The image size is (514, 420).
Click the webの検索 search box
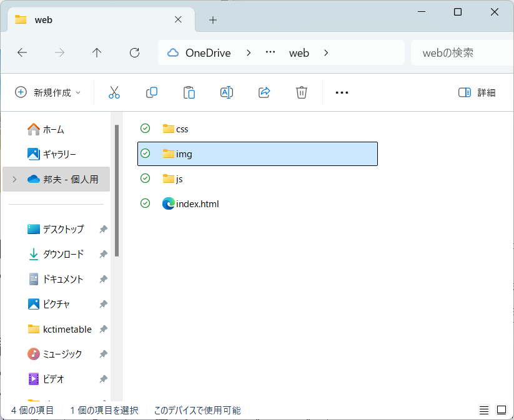[462, 53]
